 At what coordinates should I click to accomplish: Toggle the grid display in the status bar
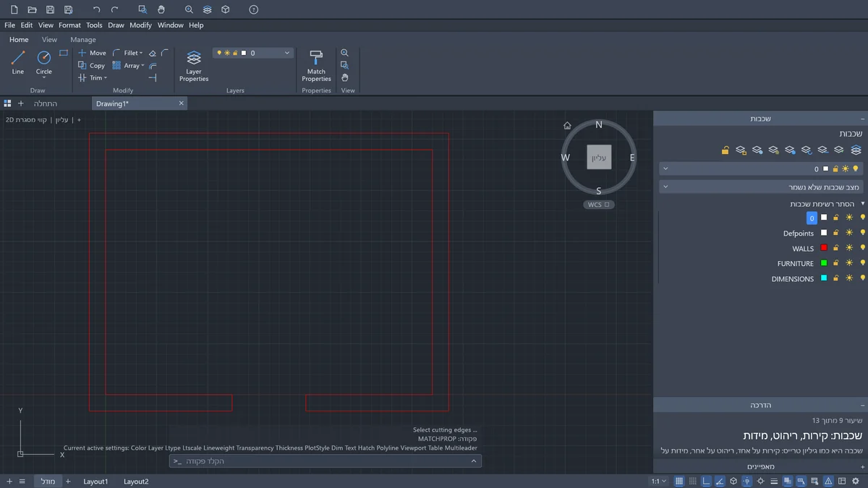coord(679,481)
